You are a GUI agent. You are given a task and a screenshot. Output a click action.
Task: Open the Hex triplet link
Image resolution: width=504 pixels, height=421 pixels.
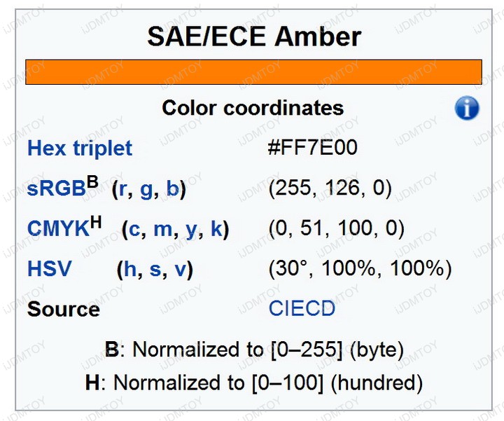tap(80, 149)
